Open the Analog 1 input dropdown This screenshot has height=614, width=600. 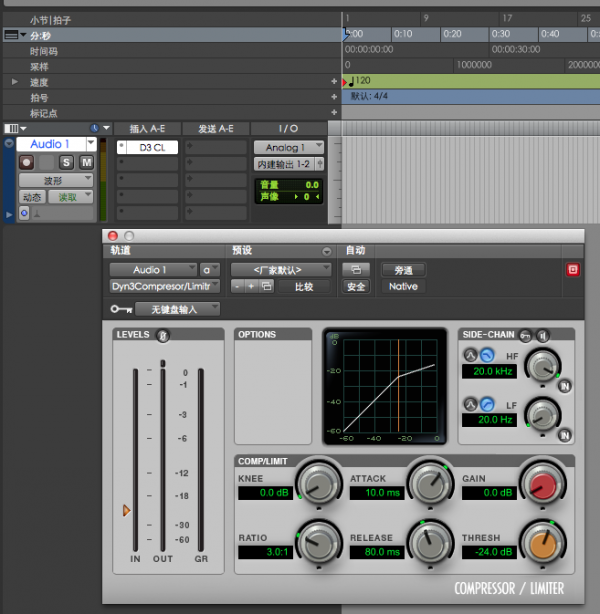(x=288, y=147)
